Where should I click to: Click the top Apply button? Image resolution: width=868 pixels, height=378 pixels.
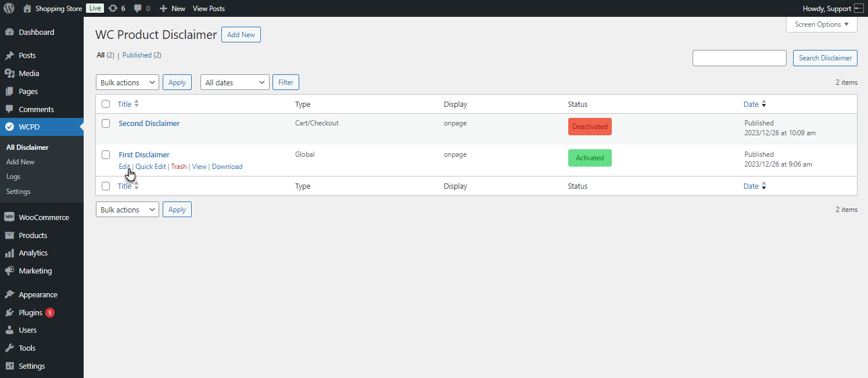coord(177,82)
